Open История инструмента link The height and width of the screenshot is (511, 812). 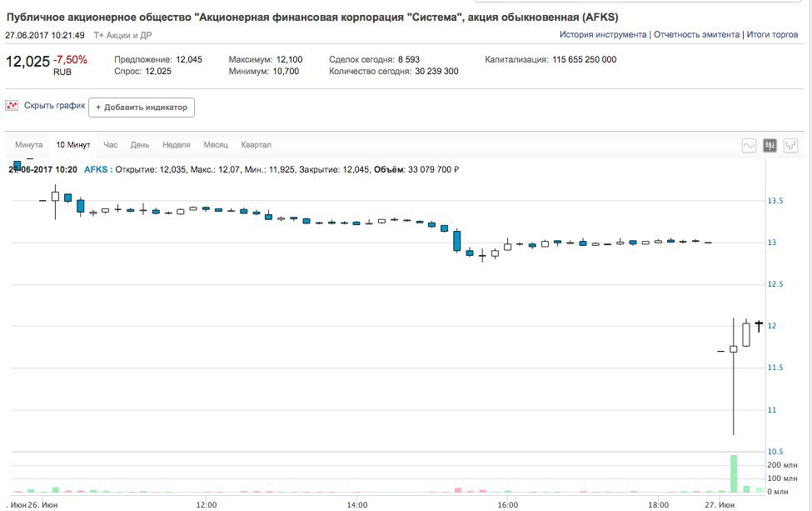603,35
